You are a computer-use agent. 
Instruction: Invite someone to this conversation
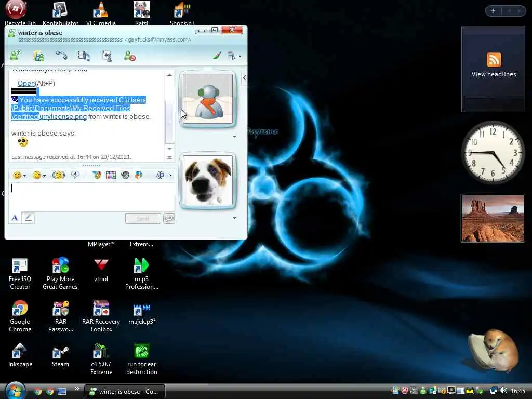coord(16,56)
